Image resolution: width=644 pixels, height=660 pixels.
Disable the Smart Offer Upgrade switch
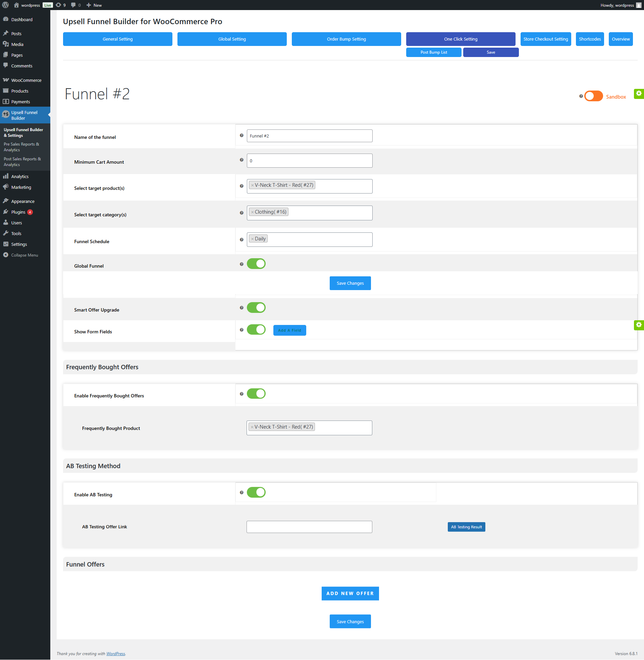[x=256, y=308]
